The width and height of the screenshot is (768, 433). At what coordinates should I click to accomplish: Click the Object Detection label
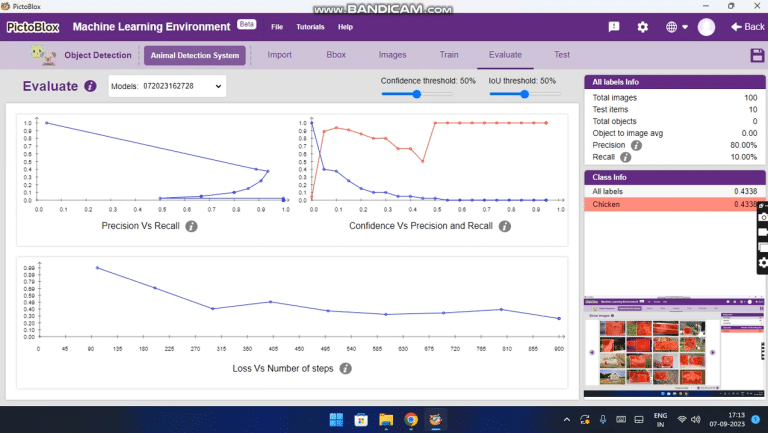coord(98,55)
